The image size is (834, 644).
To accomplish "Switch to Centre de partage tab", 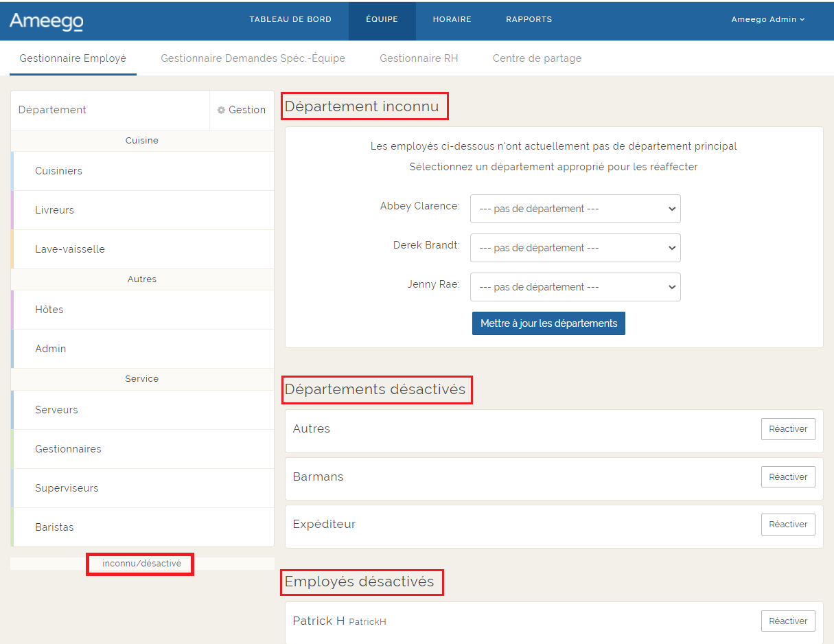I will point(537,58).
